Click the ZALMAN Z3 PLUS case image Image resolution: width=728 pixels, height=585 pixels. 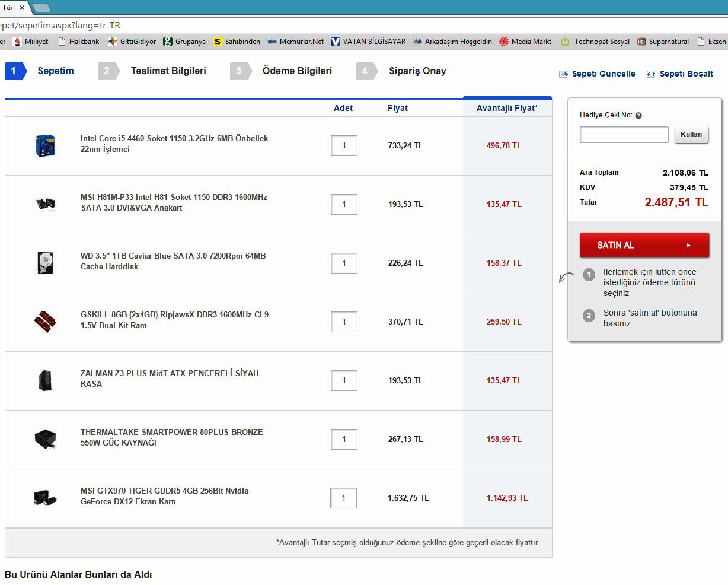point(45,380)
